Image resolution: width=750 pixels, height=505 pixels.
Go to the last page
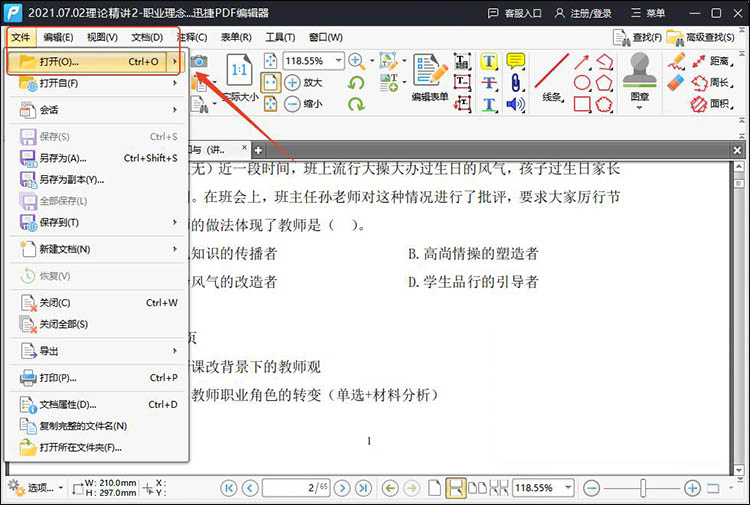364,488
